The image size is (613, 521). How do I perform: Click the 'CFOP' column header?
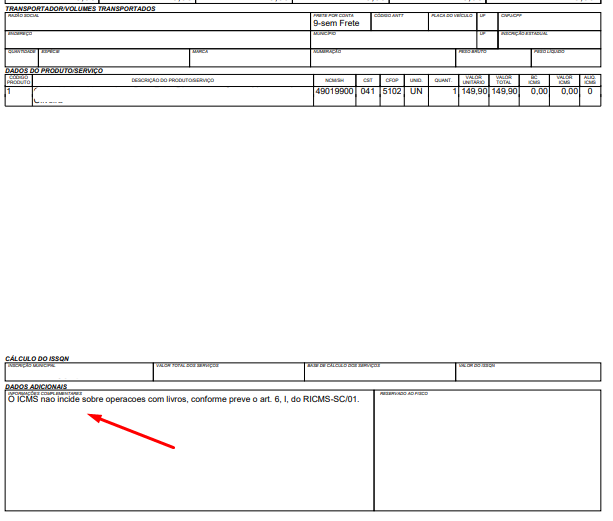coord(392,80)
